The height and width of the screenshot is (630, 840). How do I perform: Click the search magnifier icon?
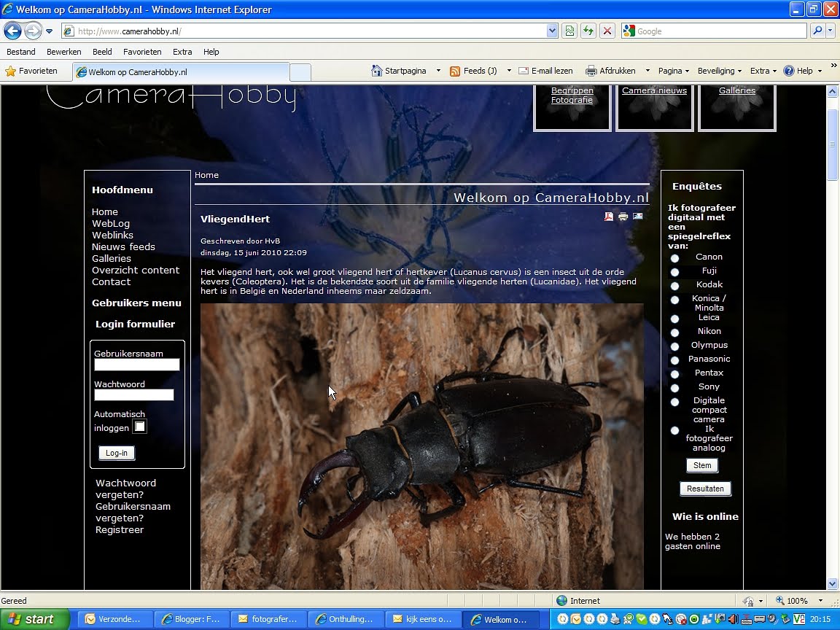[817, 31]
